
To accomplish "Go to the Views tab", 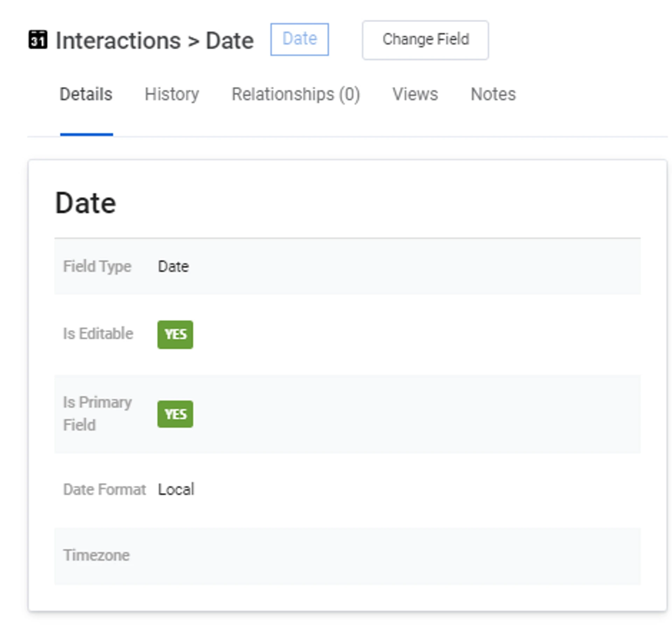I will (415, 94).
